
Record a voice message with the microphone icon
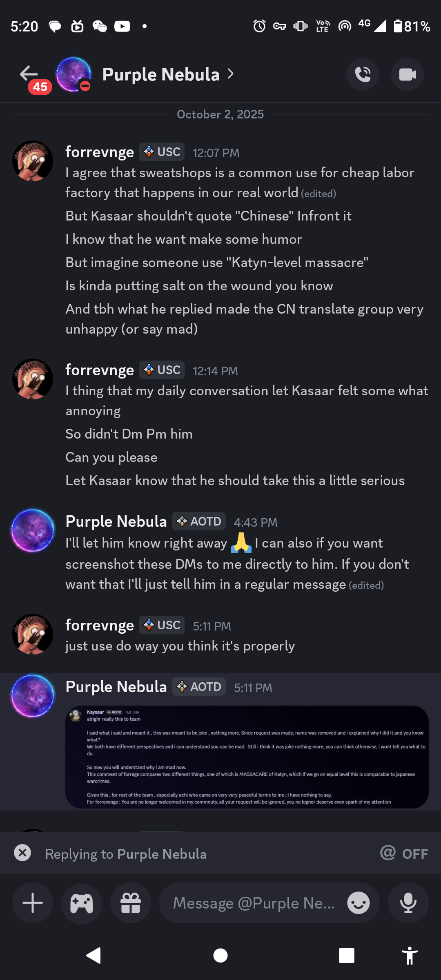tap(408, 903)
